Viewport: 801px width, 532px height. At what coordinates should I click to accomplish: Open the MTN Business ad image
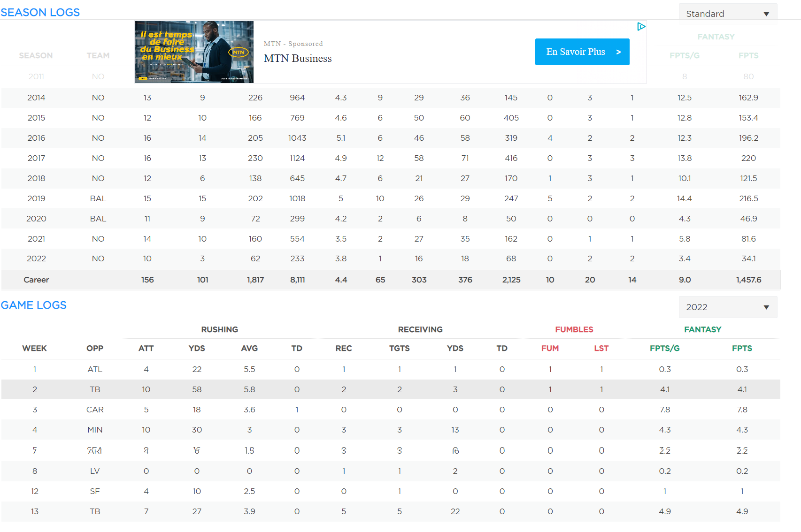194,52
